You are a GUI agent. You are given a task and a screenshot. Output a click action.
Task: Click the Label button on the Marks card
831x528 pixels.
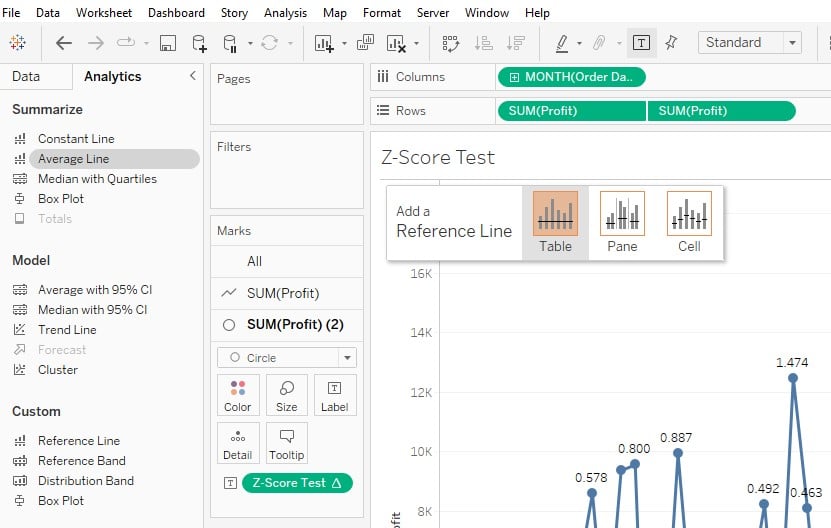(x=335, y=395)
